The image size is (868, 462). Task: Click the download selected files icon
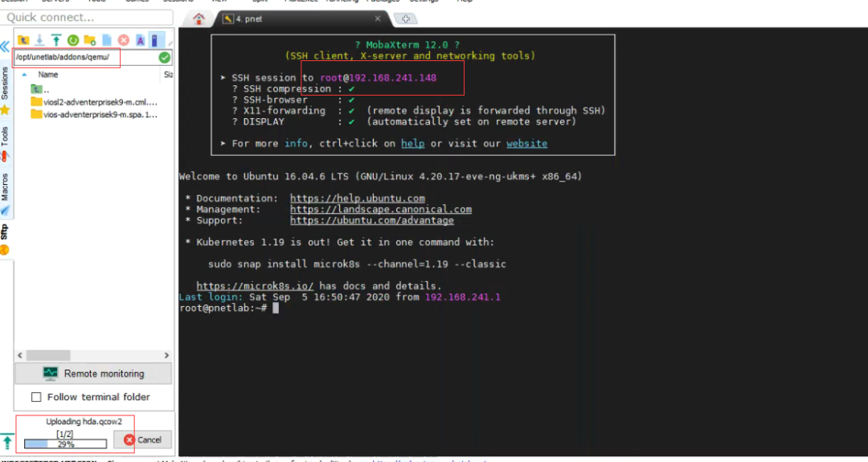[40, 40]
